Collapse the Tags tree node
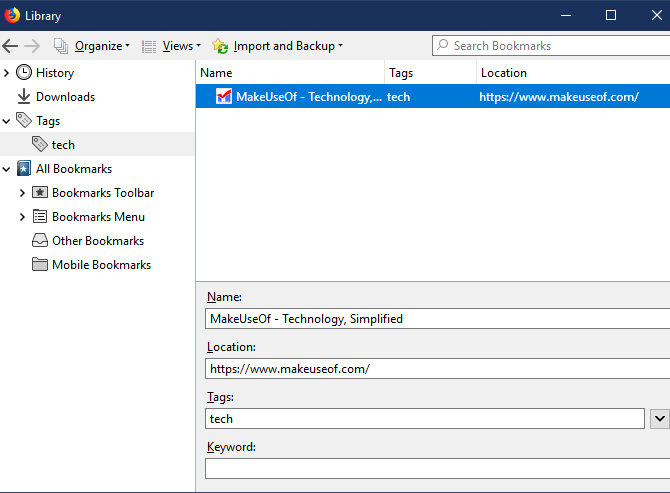670x493 pixels. pos(6,121)
